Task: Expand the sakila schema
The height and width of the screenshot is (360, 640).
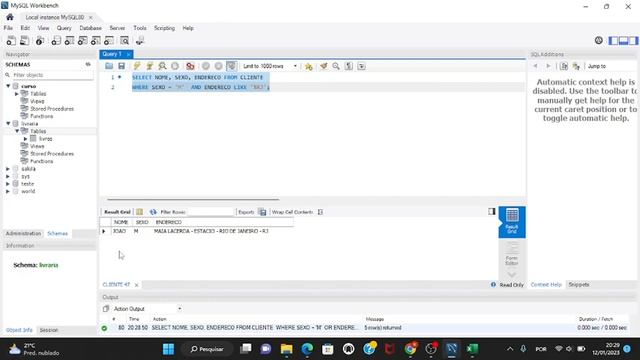Action: [x=8, y=169]
